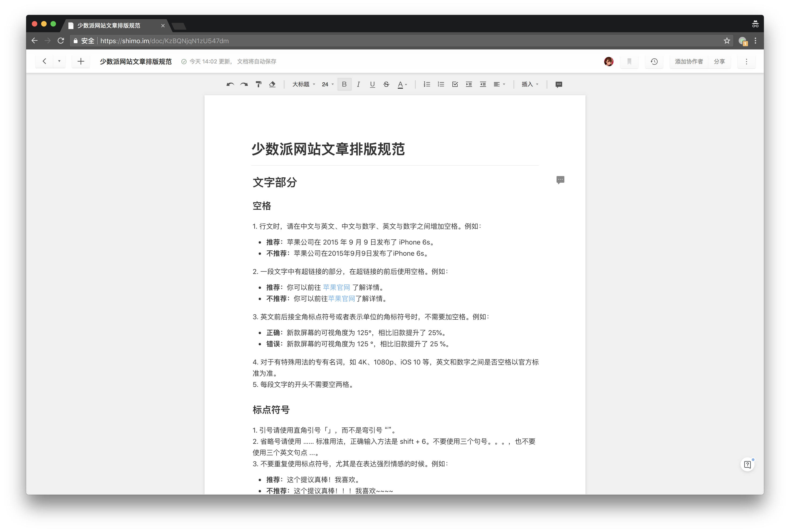Toggle strikethrough formatting
This screenshot has height=532, width=790.
coord(386,84)
